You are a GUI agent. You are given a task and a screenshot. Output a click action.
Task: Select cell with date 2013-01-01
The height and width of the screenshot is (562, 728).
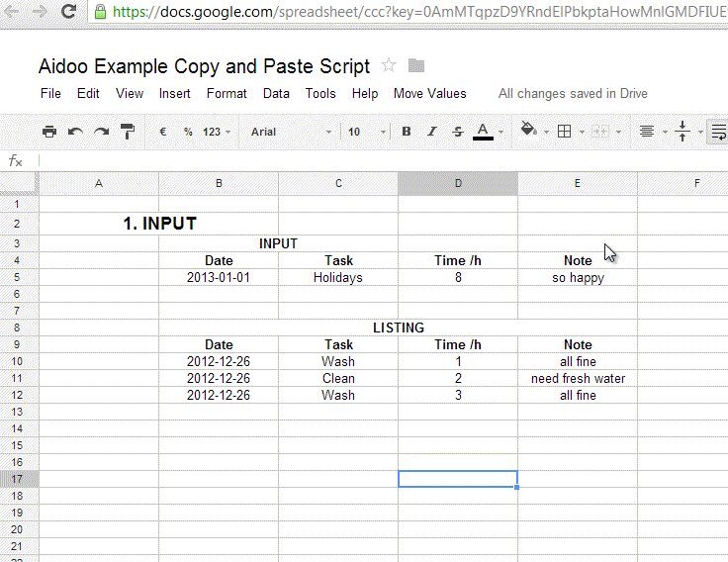tap(219, 277)
